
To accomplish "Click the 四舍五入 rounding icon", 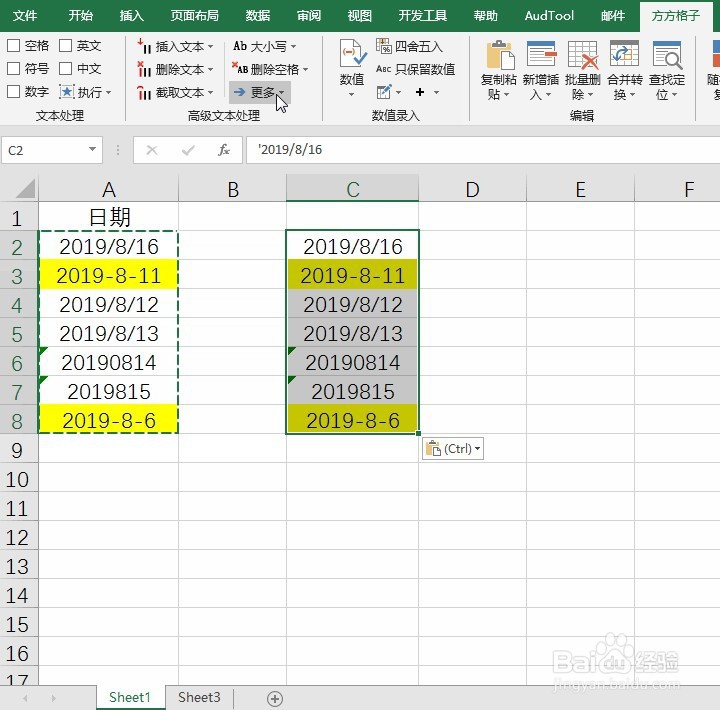I will coord(383,46).
